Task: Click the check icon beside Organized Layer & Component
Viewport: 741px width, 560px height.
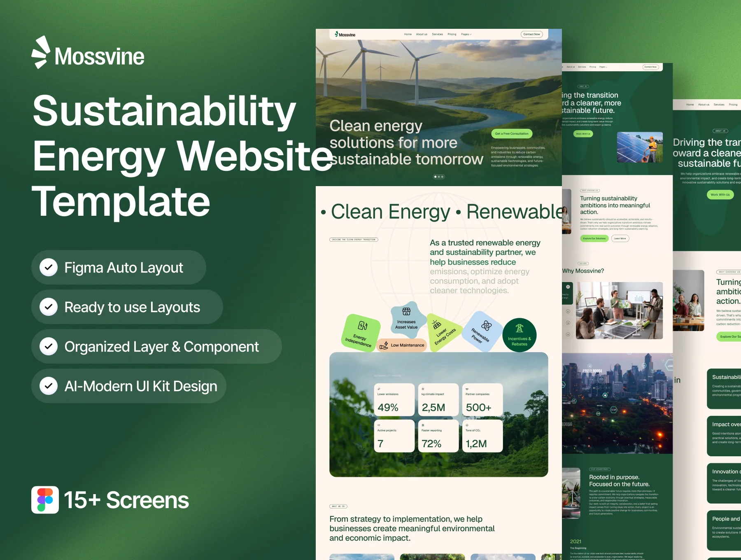Action: pos(49,346)
